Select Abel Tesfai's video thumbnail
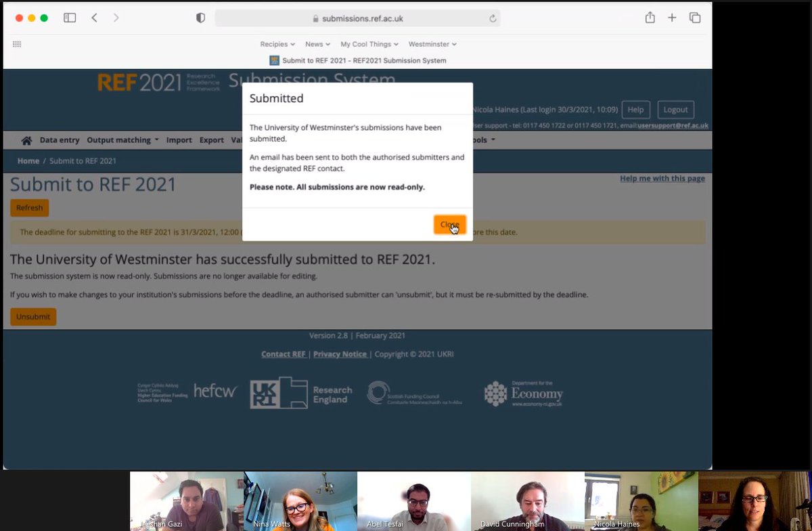The image size is (812, 531). point(414,501)
